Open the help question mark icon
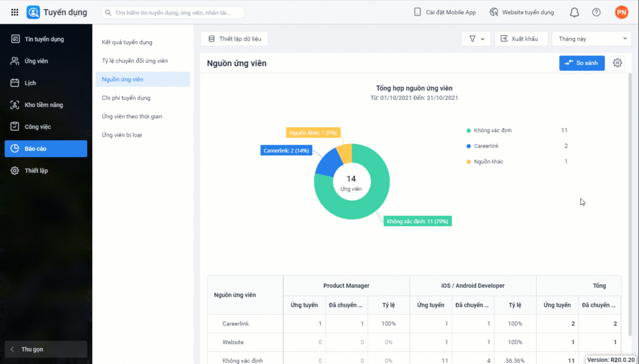The height and width of the screenshot is (364, 639). (596, 12)
